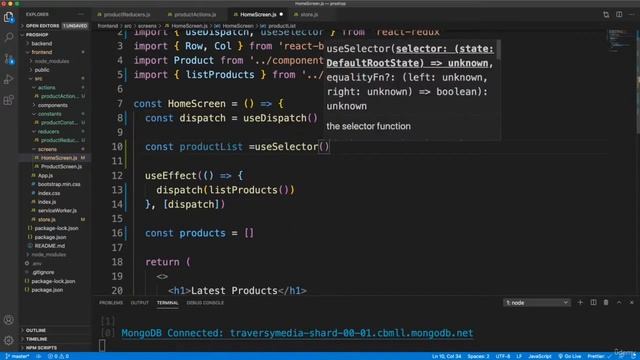
Task: Collapse the reducers folder
Action: point(48,131)
